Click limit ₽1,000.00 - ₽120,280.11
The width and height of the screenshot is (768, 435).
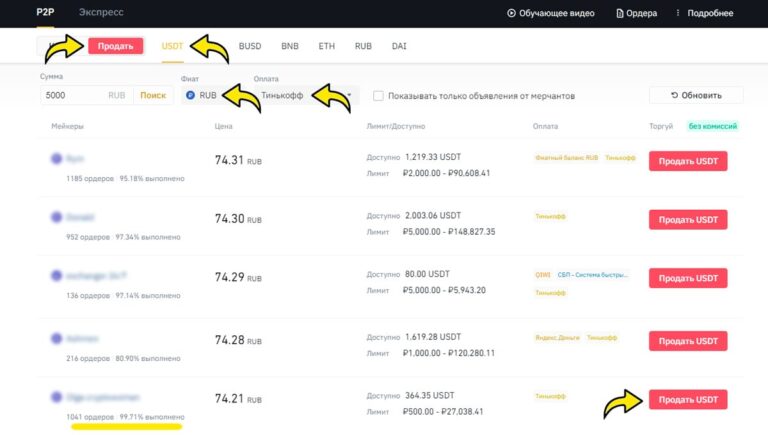(x=449, y=353)
